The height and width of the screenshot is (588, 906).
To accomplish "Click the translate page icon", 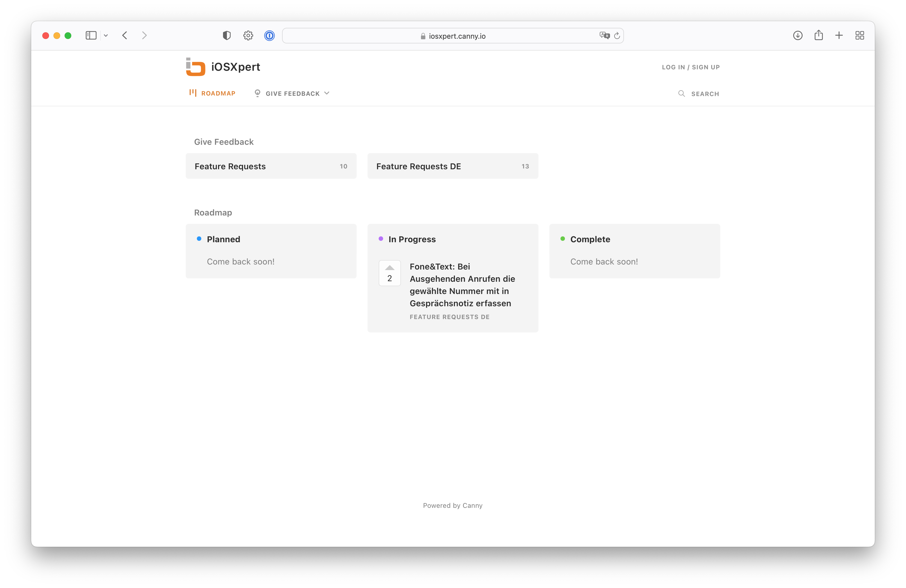I will (x=604, y=35).
